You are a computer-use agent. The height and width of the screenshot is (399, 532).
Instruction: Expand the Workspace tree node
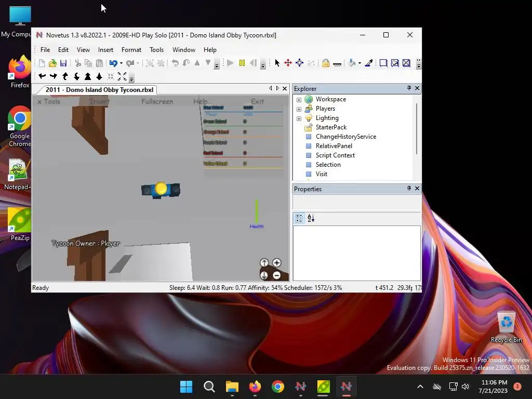299,100
